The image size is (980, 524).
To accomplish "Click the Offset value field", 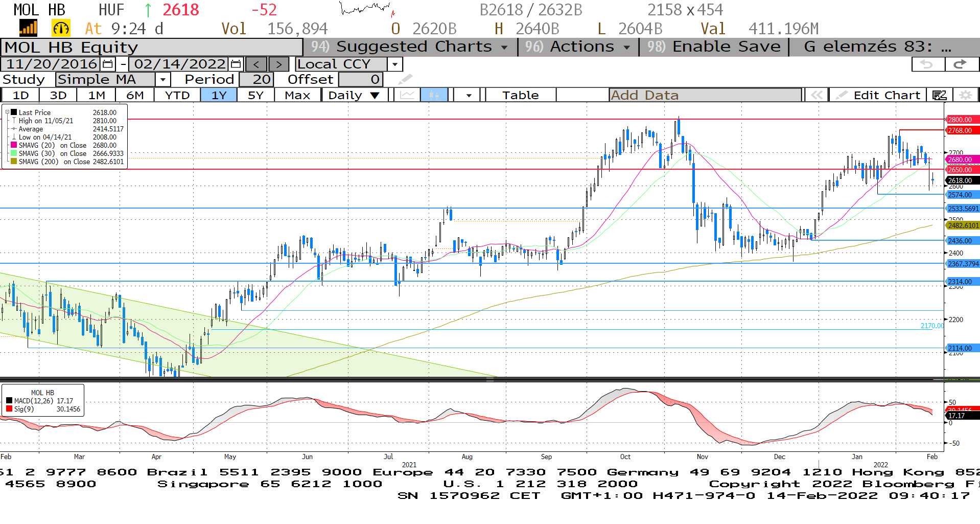I will (x=360, y=79).
